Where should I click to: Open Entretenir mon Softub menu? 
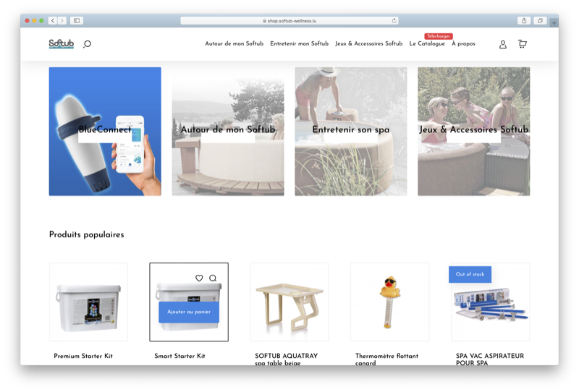click(x=299, y=43)
